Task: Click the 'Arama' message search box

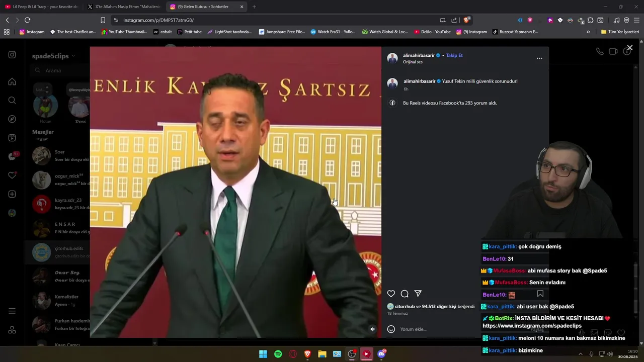Action: point(60,70)
